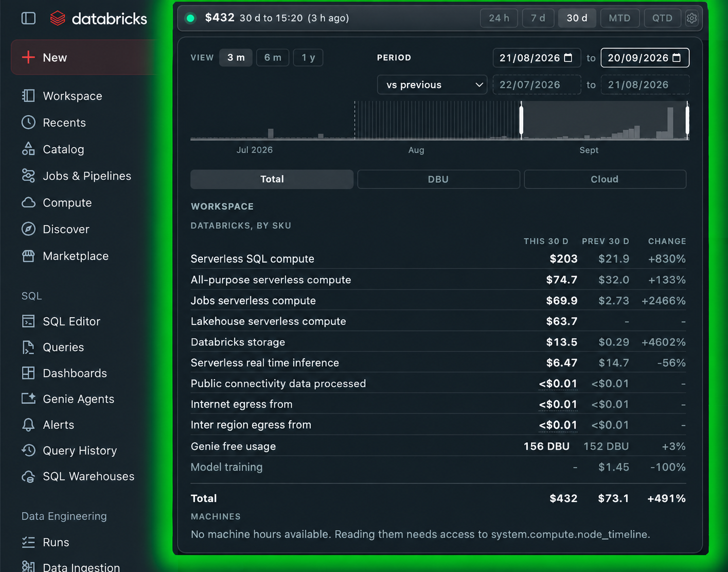
Task: Collapse the sidebar with the panel icon
Action: pyautogui.click(x=29, y=19)
